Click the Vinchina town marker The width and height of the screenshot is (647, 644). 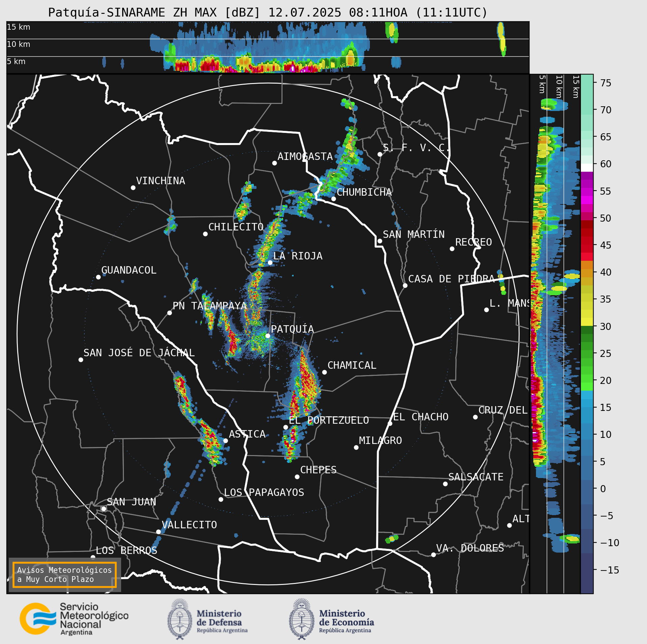(133, 188)
